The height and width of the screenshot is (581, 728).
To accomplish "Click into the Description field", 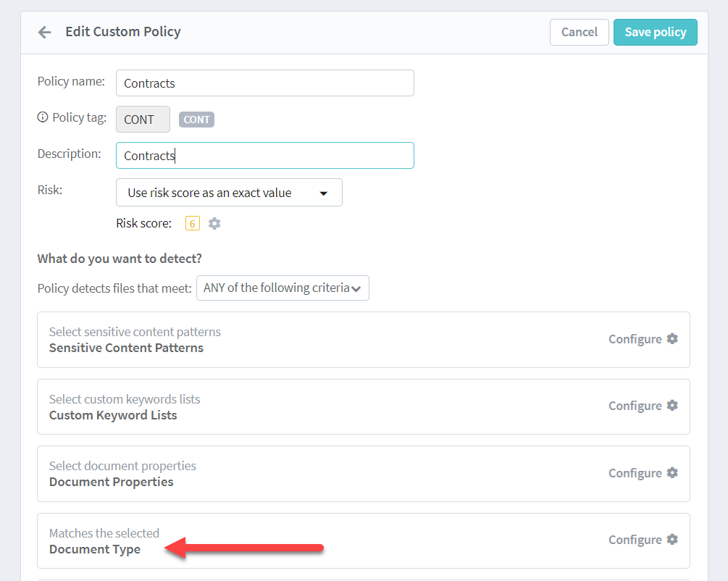I will (264, 156).
